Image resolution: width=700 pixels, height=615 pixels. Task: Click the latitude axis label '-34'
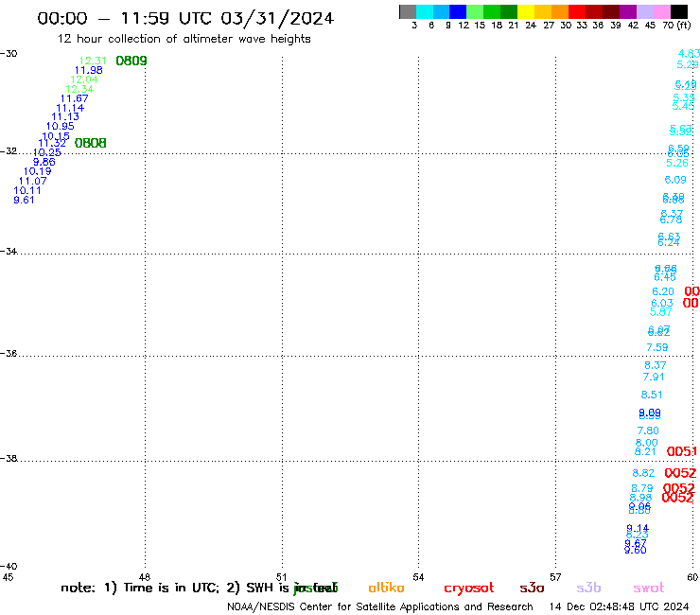[9, 251]
